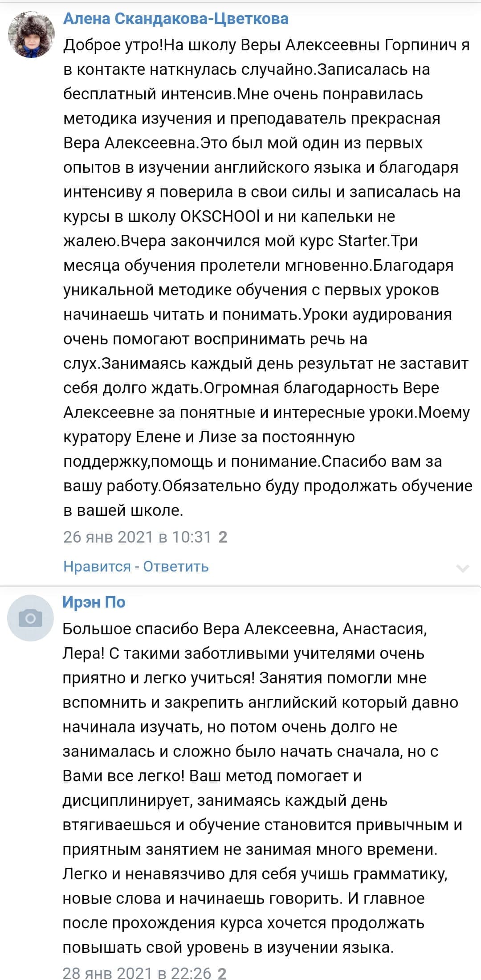Select the word OKSCHOOl in Алена's comment
Screen dimensions: 481x980
click(220, 216)
